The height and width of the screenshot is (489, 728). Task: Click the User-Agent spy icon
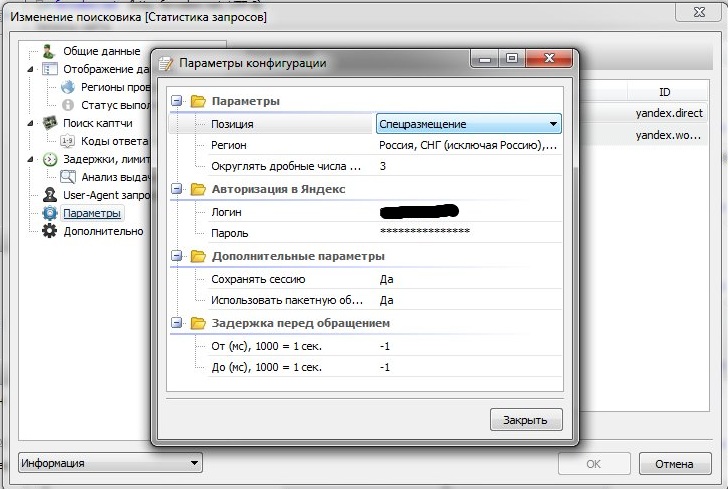49,195
